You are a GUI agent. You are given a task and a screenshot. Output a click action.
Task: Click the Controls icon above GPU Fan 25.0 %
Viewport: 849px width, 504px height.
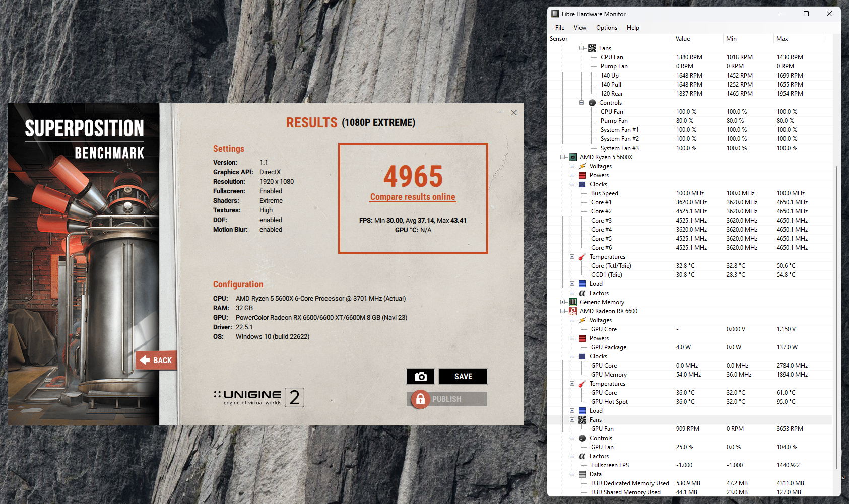(x=582, y=438)
